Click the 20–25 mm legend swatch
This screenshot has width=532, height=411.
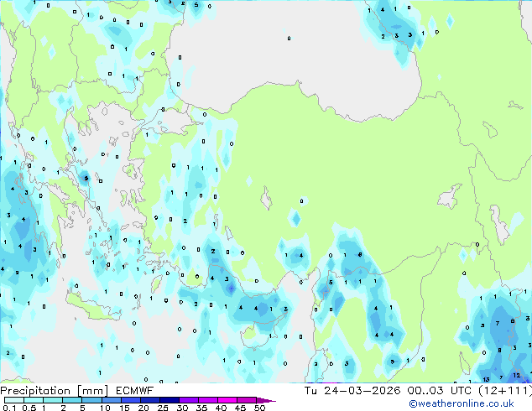point(149,400)
